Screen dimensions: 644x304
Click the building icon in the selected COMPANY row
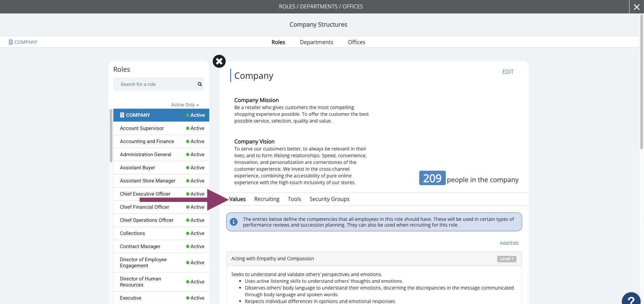click(x=122, y=115)
